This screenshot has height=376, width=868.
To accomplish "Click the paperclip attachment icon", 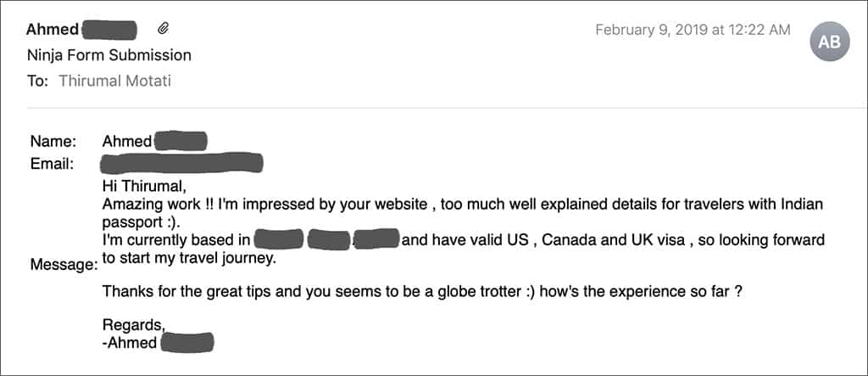I will 163,28.
